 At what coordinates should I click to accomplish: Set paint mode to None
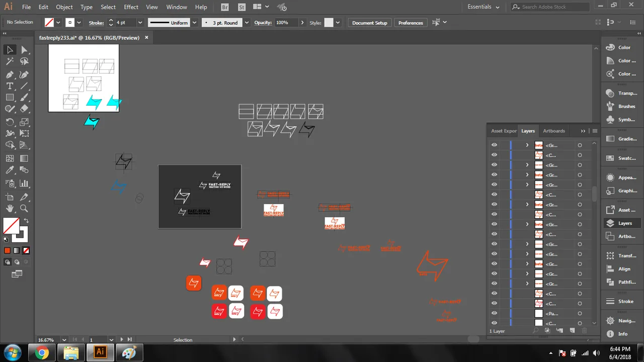click(26, 250)
